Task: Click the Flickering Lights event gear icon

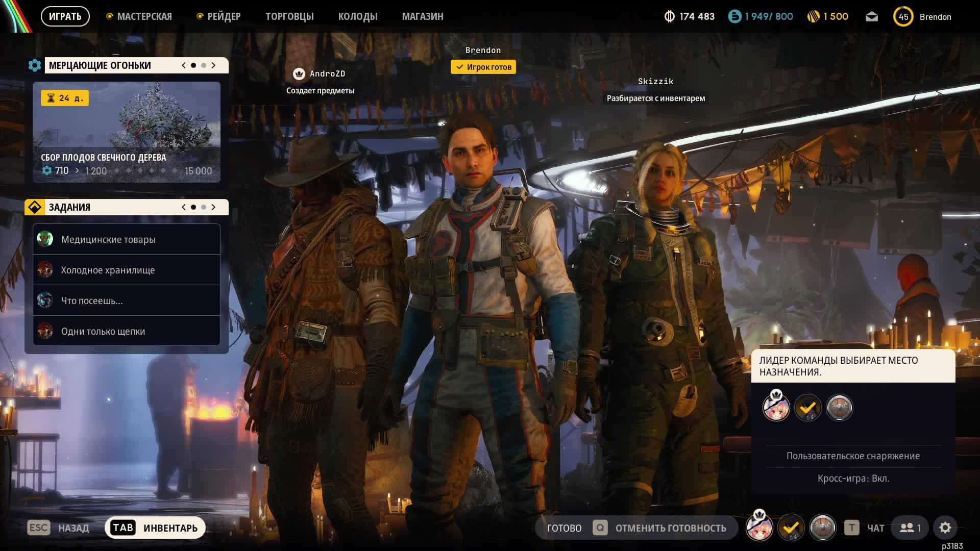Action: 35,65
